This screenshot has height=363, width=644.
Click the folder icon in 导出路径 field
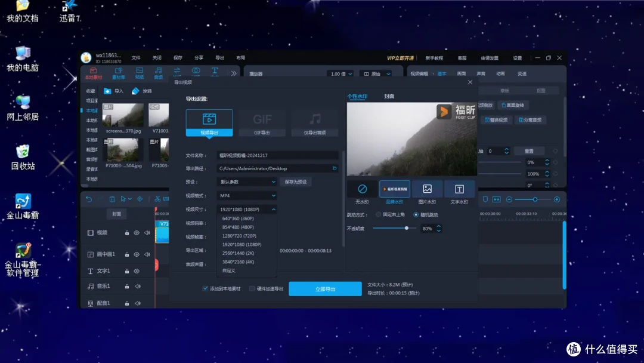(x=335, y=168)
